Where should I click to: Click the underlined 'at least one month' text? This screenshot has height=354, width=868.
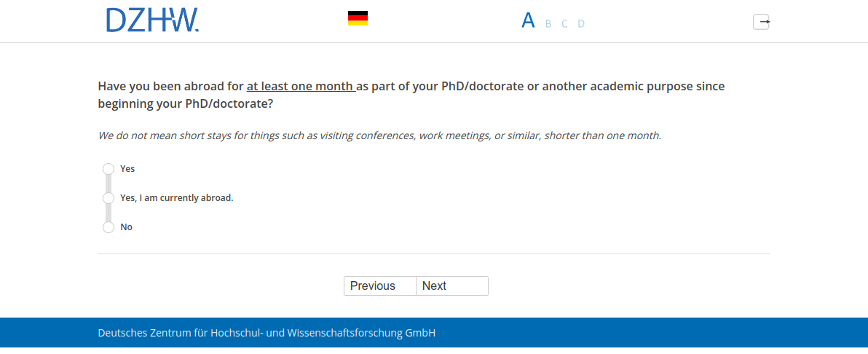tap(300, 87)
